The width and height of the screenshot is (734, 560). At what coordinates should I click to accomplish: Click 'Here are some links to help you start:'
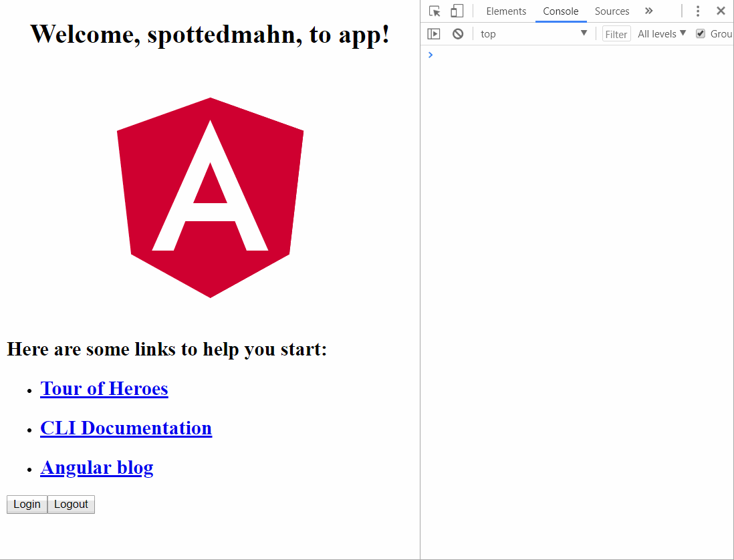pyautogui.click(x=166, y=349)
